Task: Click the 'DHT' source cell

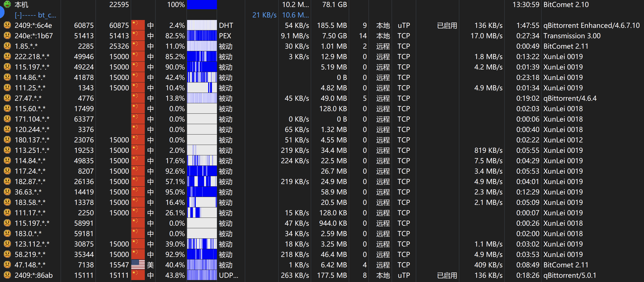Action: 226,25
